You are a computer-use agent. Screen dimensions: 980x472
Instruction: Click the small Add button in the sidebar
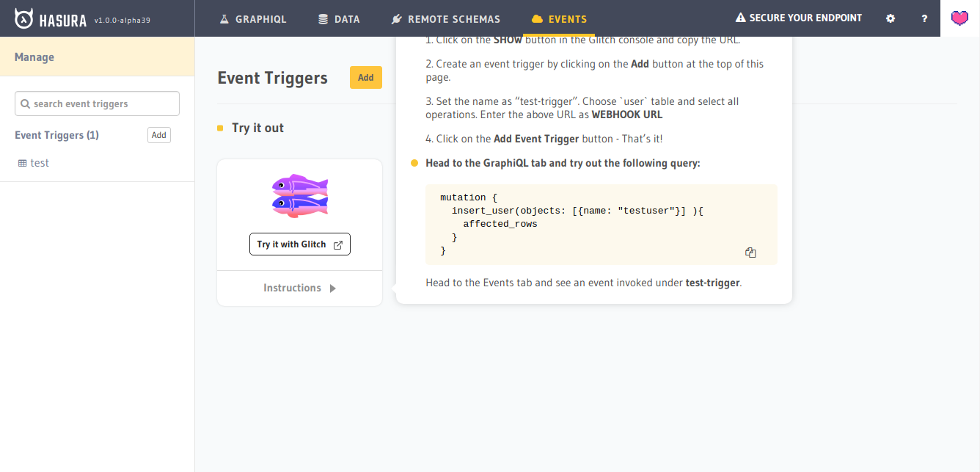[x=158, y=134]
